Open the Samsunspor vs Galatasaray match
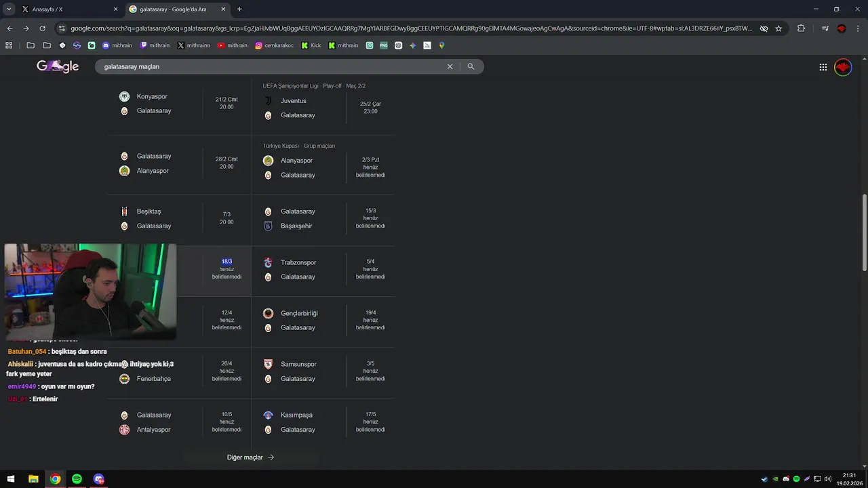Screen dimensions: 868x488 [323, 371]
